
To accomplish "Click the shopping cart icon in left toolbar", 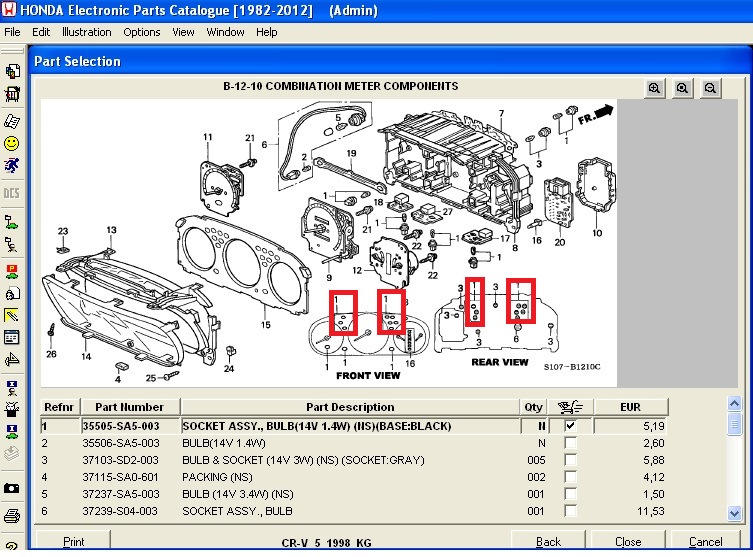I will 12,94.
